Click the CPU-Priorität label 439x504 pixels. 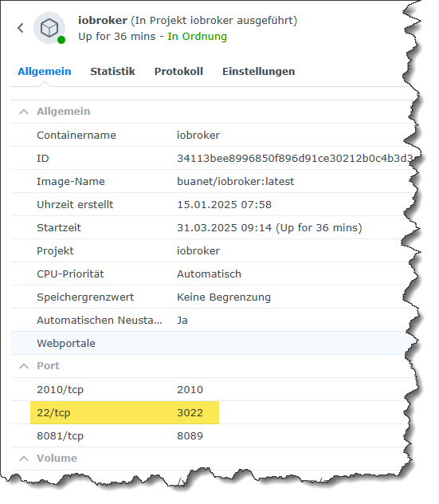70,274
